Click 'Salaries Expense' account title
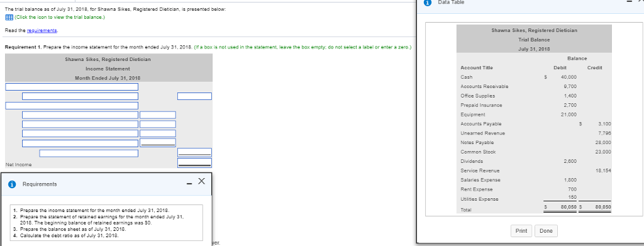The image size is (644, 246). pos(480,181)
